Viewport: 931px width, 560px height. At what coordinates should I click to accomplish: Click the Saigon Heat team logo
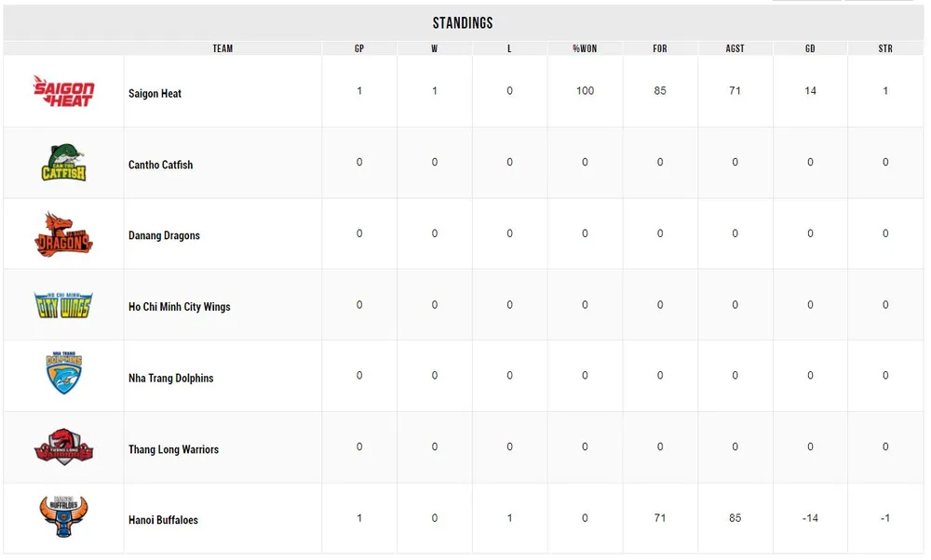(x=63, y=91)
